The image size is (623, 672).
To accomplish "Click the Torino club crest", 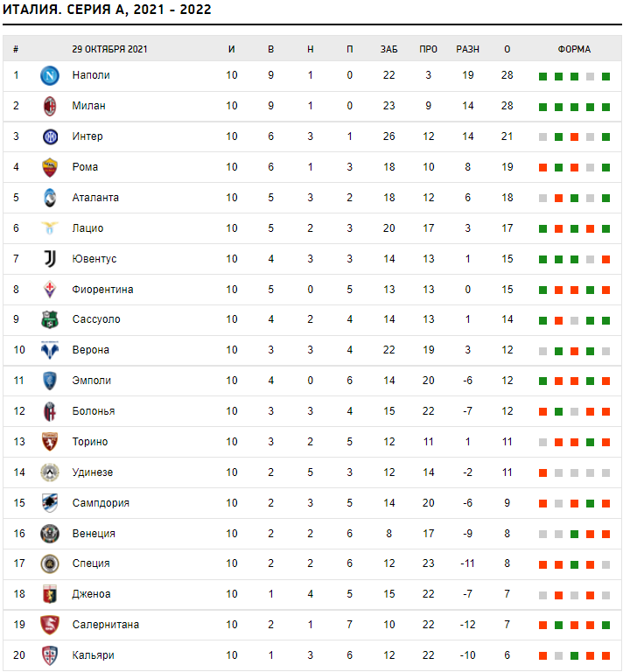I will 49,442.
